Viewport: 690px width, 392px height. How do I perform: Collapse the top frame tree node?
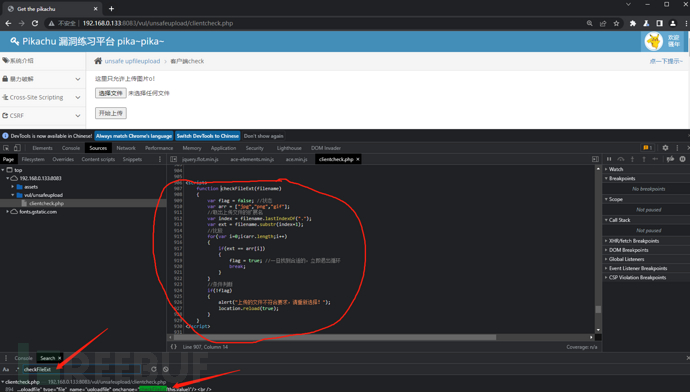tap(3, 170)
